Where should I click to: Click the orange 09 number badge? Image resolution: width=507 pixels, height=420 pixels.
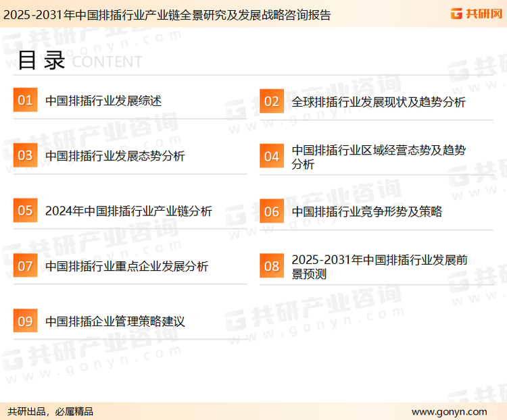tap(25, 321)
